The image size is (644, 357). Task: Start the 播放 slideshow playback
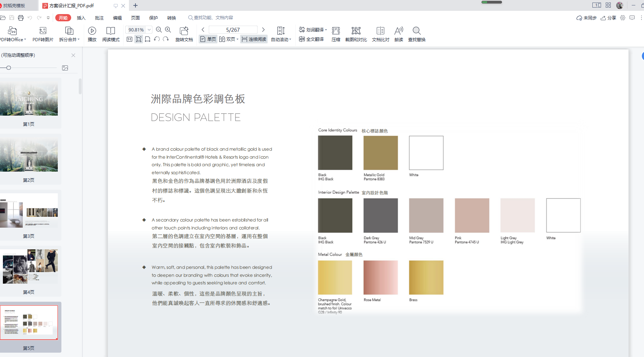[x=92, y=34]
